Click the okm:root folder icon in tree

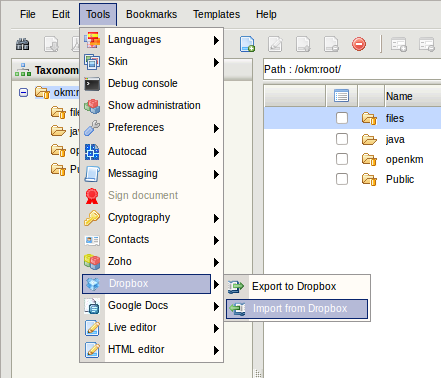point(42,92)
